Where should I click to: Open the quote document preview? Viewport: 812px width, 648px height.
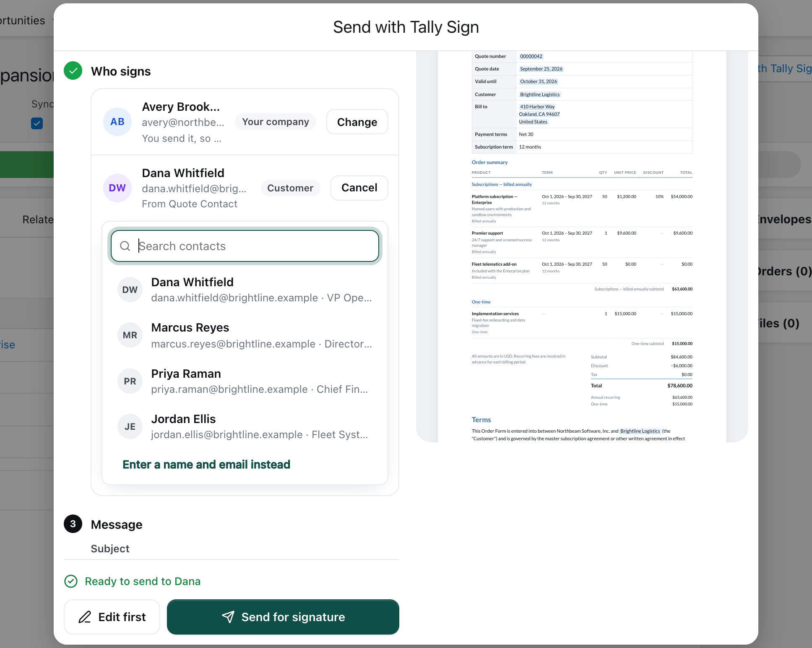point(582,247)
